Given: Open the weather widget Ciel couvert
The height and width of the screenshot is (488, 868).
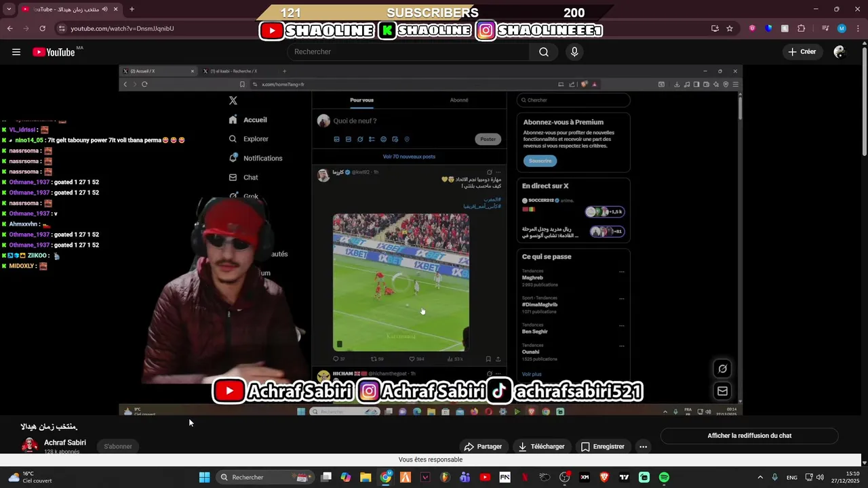Looking at the screenshot, I should (x=30, y=477).
